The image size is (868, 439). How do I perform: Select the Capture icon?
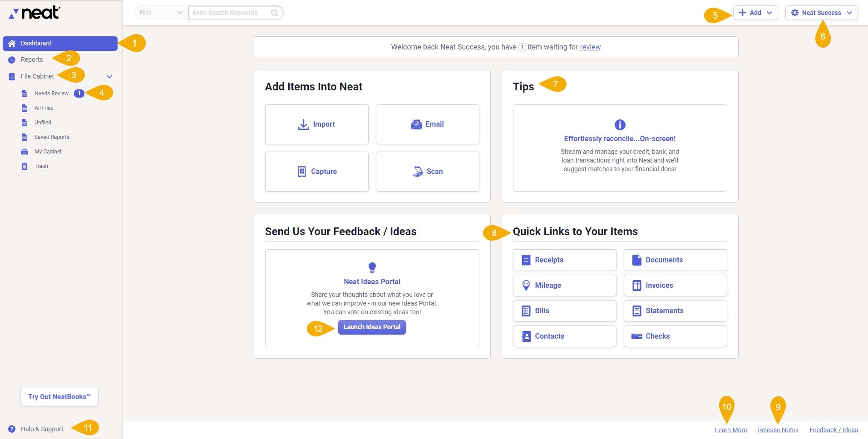pos(302,171)
